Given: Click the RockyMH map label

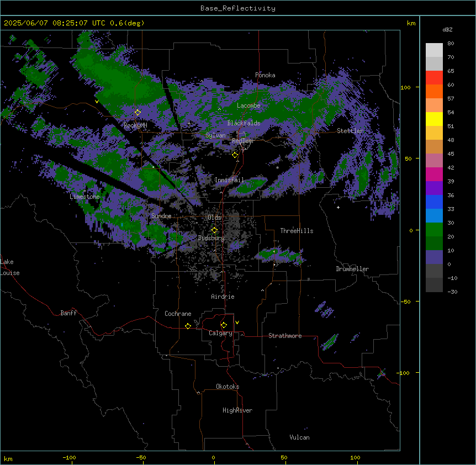Looking at the screenshot, I should tap(135, 125).
